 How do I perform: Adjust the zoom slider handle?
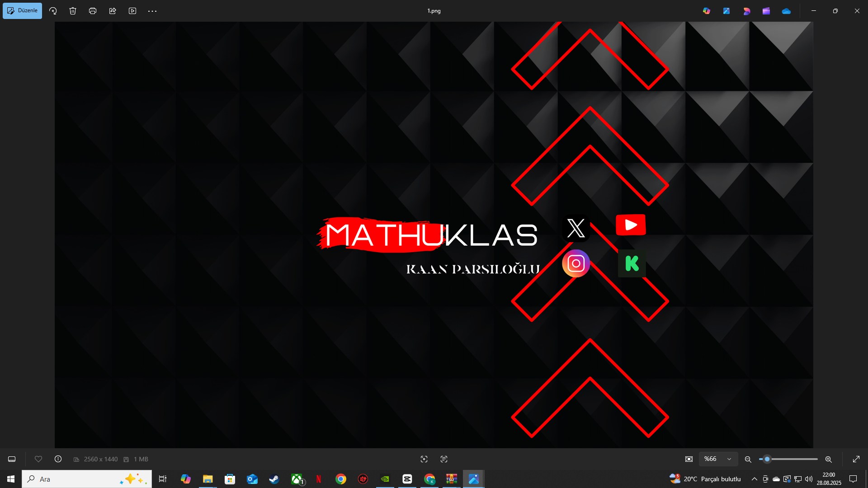point(767,459)
